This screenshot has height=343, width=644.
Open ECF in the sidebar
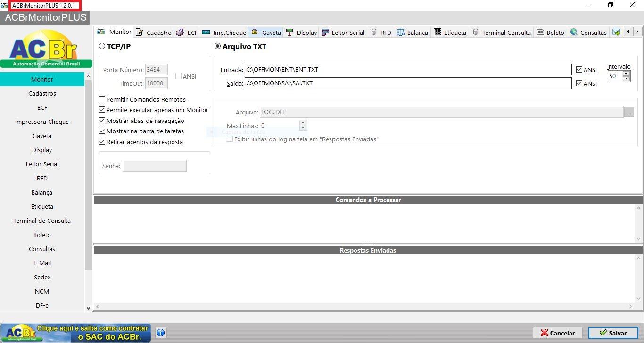tap(42, 107)
